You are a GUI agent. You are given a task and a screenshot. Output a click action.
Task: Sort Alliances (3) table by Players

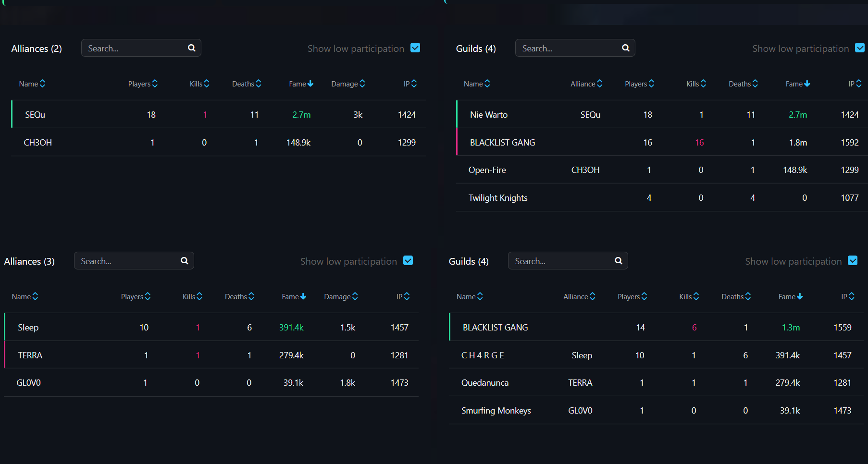(x=136, y=297)
